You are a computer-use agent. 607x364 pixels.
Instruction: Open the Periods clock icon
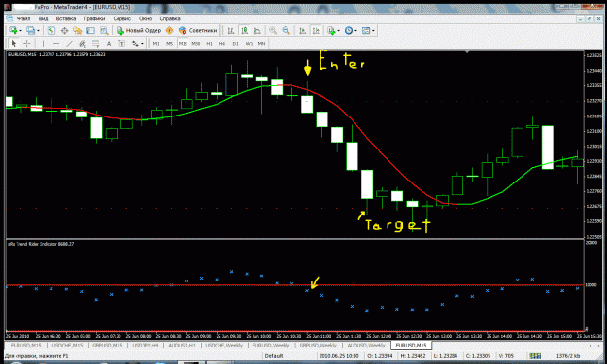(349, 30)
